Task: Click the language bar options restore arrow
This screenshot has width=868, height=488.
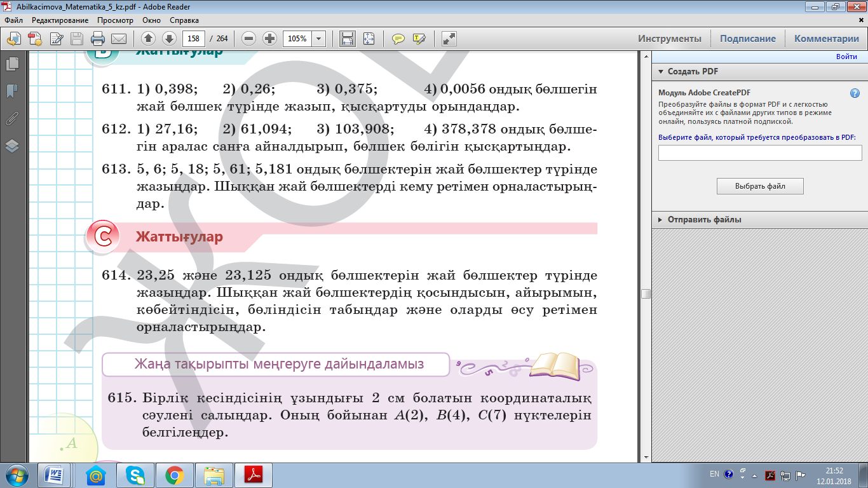Action: 742,471
